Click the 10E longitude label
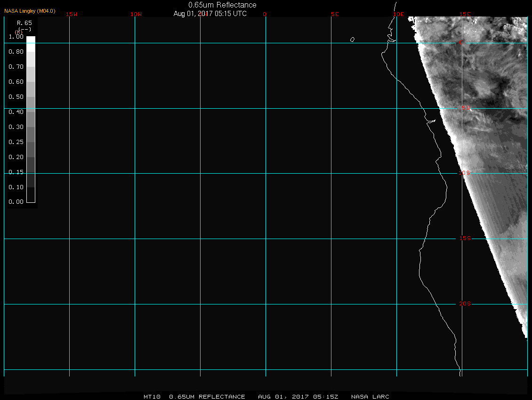532x400 pixels. 399,14
